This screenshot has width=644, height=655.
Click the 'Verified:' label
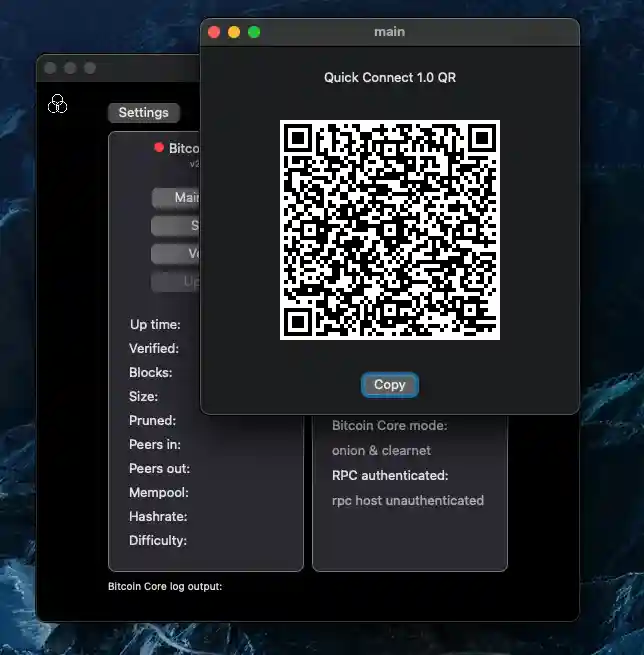coord(154,348)
